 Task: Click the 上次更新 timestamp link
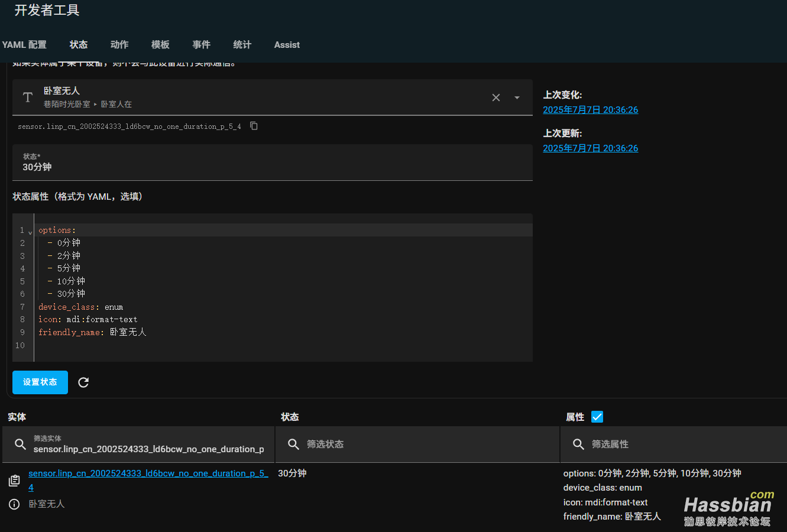[x=590, y=148]
